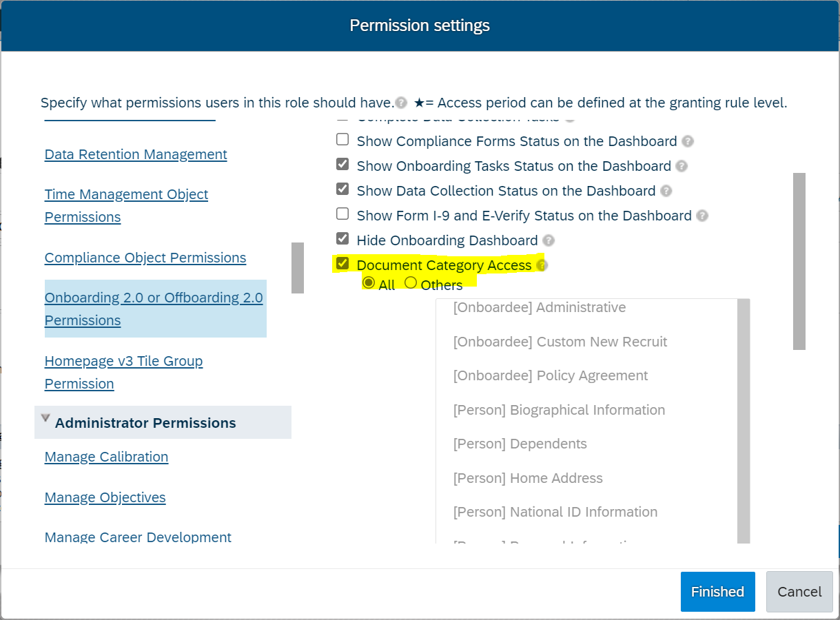Image resolution: width=840 pixels, height=620 pixels.
Task: Select the Others radio button
Action: click(x=411, y=283)
